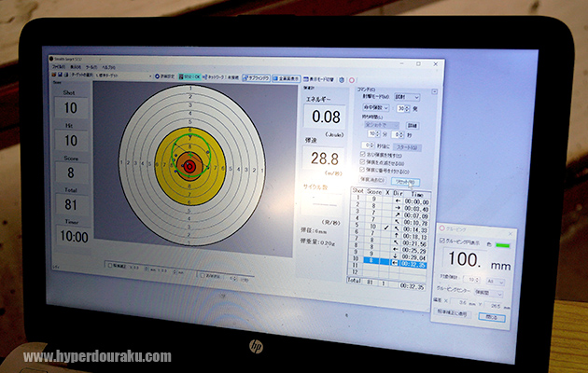
Task: Click the 全画面表示 fullscreen toolbar button
Action: click(289, 79)
